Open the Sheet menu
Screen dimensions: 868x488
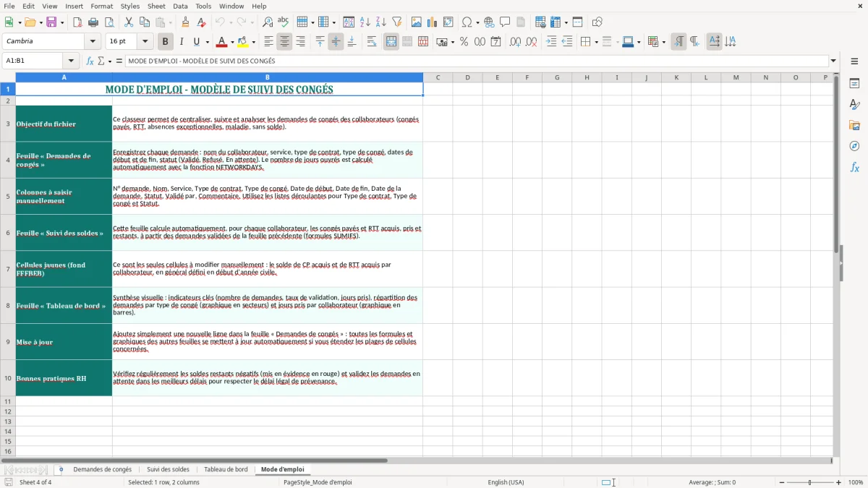[x=156, y=6]
